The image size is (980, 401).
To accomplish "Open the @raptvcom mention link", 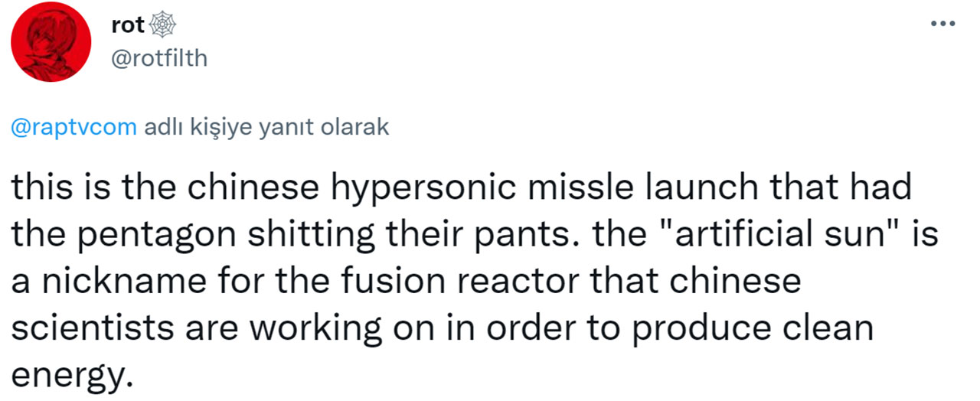I will click(x=74, y=128).
